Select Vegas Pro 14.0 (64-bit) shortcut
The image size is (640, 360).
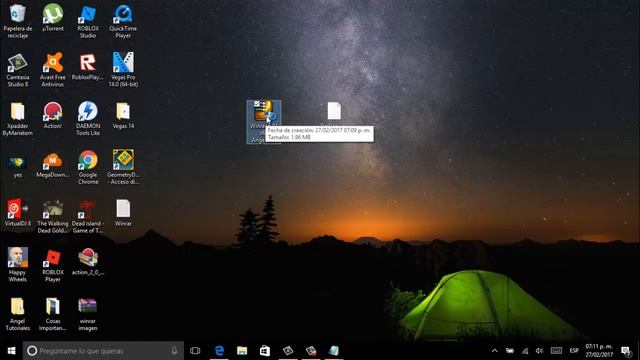pos(123,69)
